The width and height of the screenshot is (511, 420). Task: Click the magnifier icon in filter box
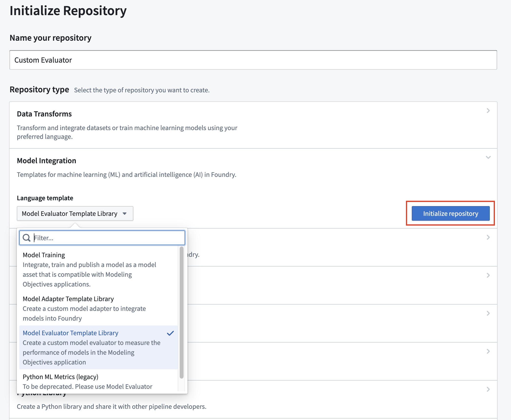click(x=26, y=238)
